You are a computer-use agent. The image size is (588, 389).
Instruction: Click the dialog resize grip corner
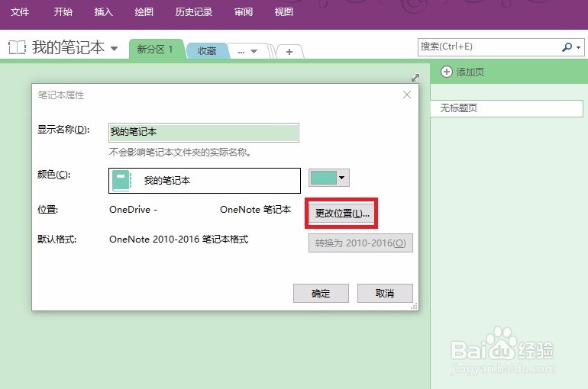click(x=414, y=307)
